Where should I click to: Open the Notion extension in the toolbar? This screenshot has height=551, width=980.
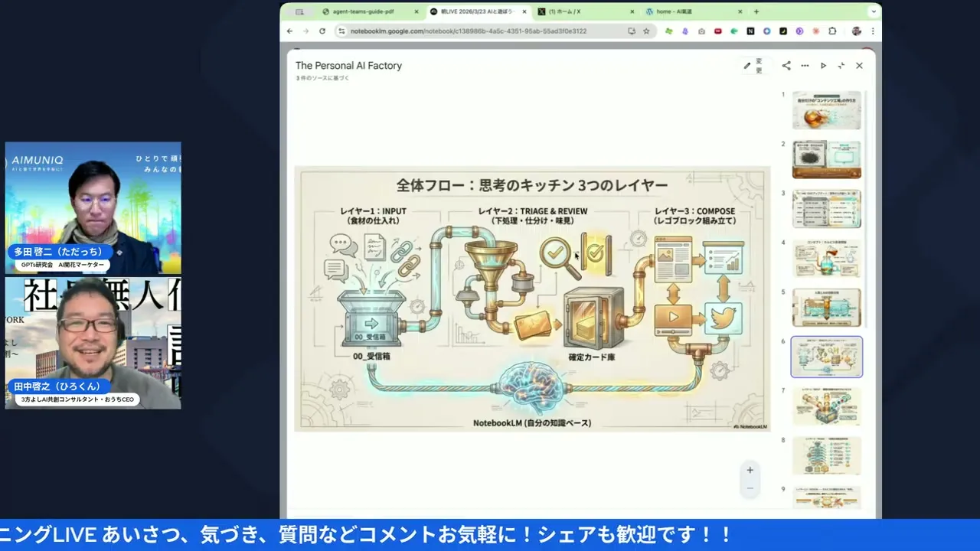point(751,31)
